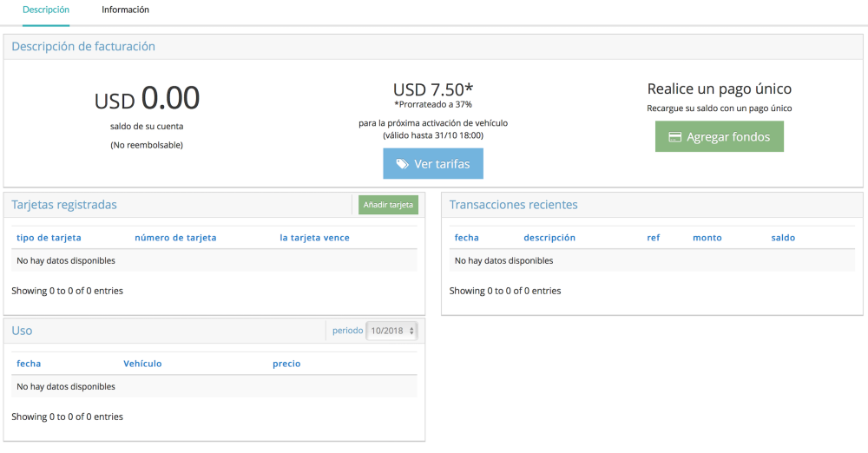Image resolution: width=868 pixels, height=453 pixels.
Task: Click the Agregar fondos button
Action: (719, 137)
